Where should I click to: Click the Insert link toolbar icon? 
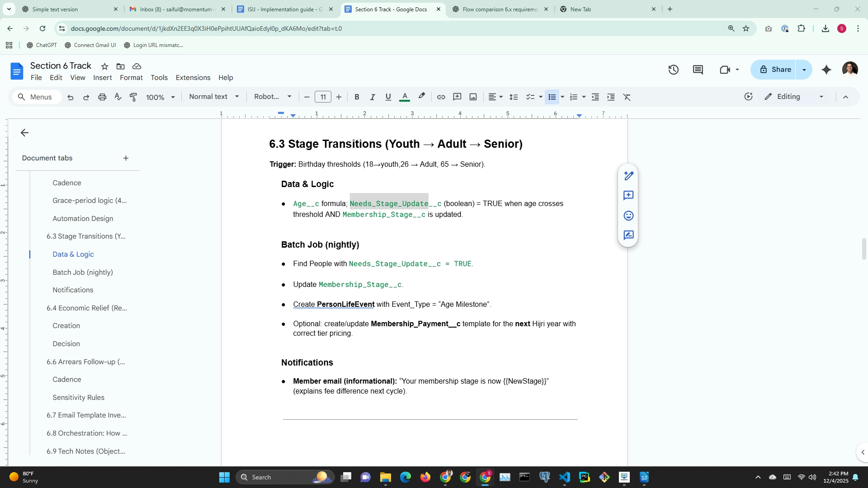(x=441, y=97)
